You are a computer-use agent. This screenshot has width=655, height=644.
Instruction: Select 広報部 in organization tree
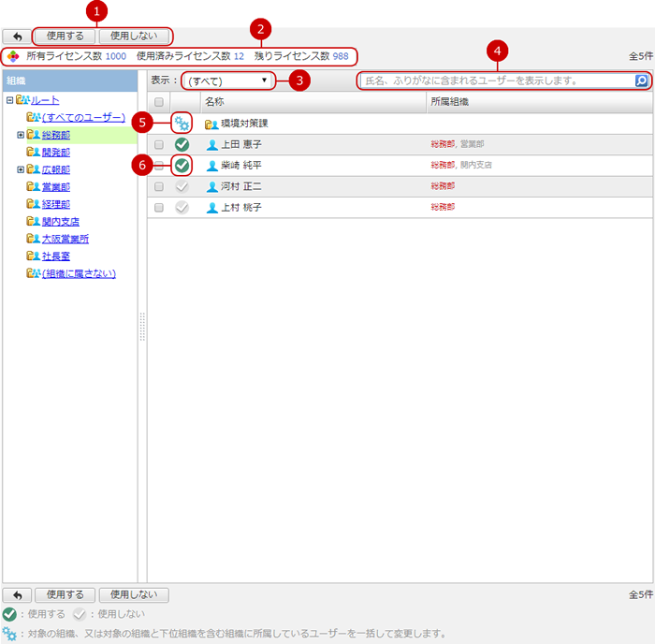coord(56,169)
